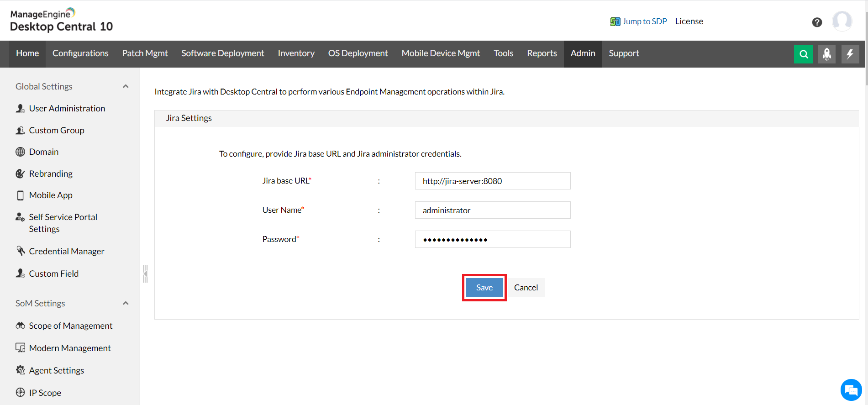Image resolution: width=868 pixels, height=405 pixels.
Task: Open Mobile App settings
Action: tap(51, 195)
